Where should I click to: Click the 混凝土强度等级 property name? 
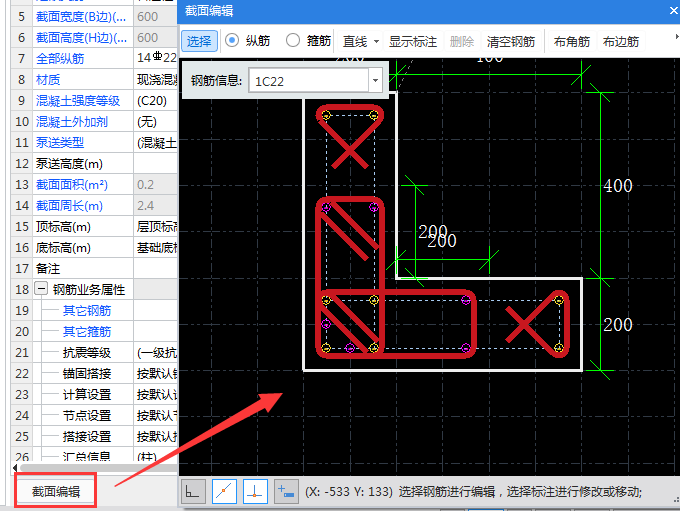pyautogui.click(x=78, y=101)
